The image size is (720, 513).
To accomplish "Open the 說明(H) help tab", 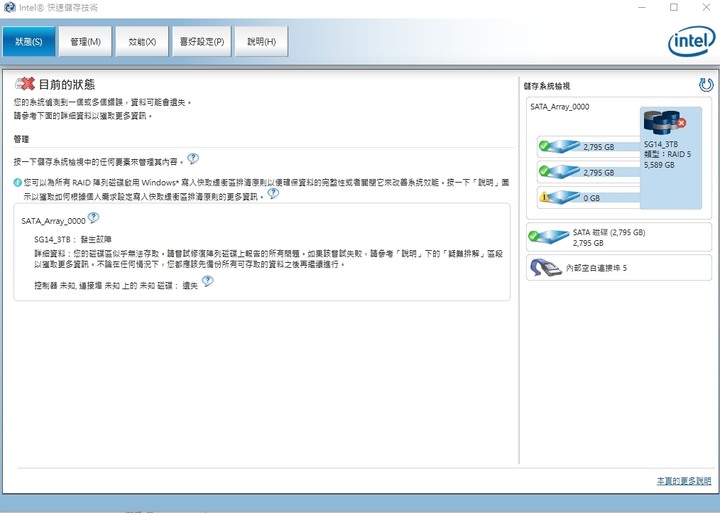I will coord(261,41).
